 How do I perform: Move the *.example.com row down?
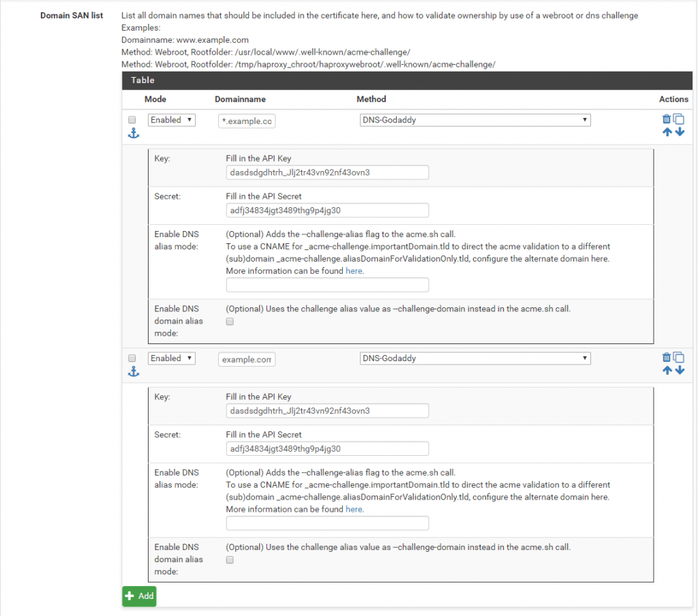(680, 132)
